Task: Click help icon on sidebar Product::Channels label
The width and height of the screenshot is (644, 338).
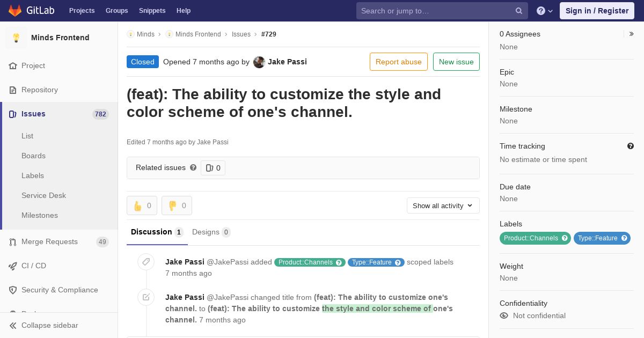Action: (x=565, y=238)
